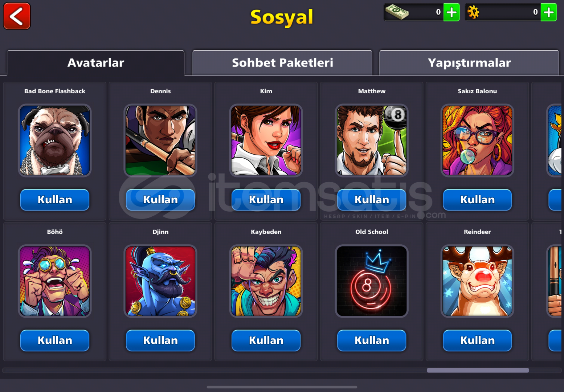The width and height of the screenshot is (564, 392).
Task: Pick the Old School neon 8-ball avatar
Action: coord(372,281)
